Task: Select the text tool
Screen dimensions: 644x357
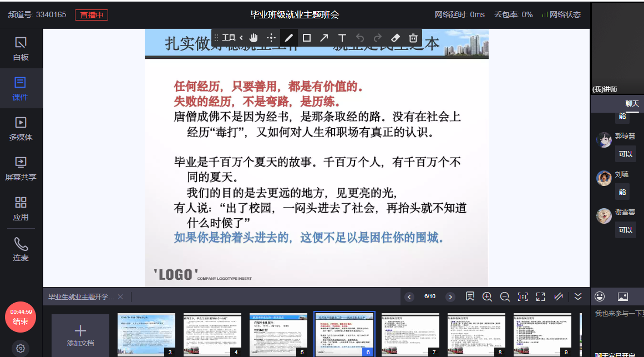Action: [342, 38]
